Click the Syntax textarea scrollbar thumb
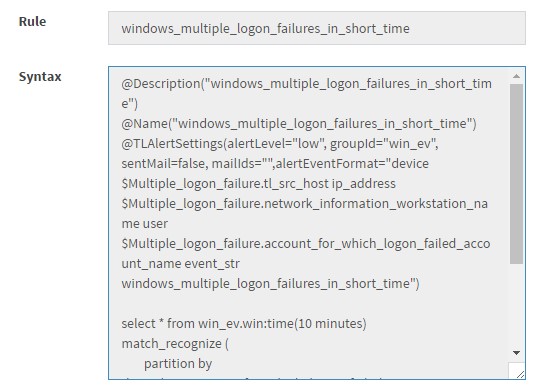Viewport: 542px width, 390px height. tap(516, 174)
